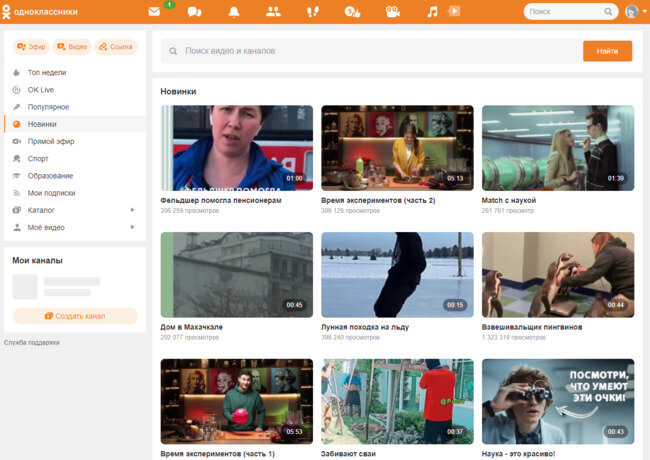Open OK Live in sidebar
This screenshot has height=460, width=650.
pos(75,90)
